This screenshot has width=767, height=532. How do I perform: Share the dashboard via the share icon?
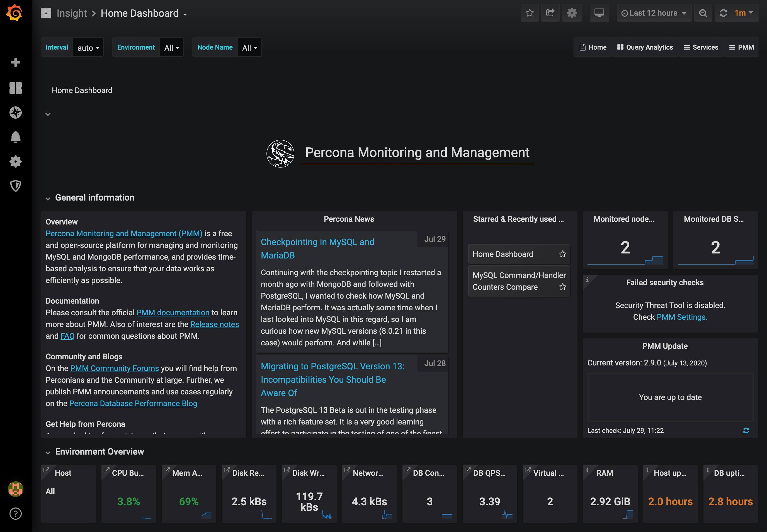tap(550, 13)
